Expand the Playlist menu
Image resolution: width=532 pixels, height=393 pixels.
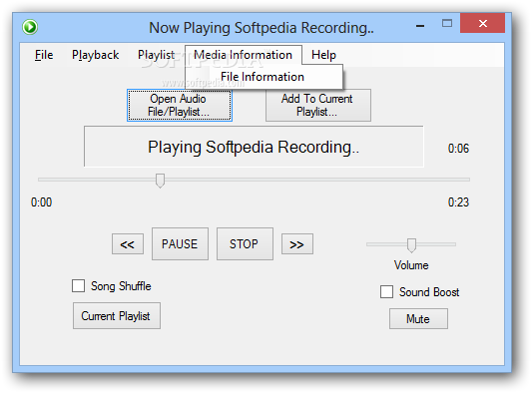(156, 55)
